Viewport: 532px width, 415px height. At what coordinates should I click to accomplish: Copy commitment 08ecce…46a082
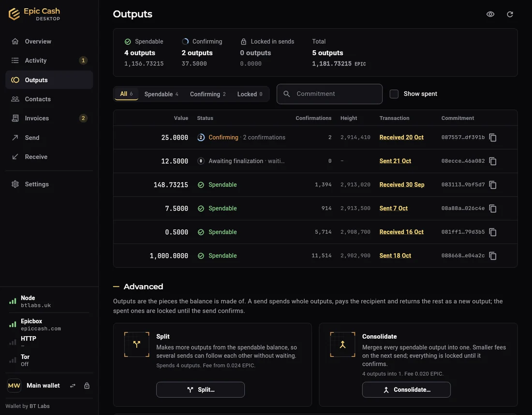click(493, 161)
